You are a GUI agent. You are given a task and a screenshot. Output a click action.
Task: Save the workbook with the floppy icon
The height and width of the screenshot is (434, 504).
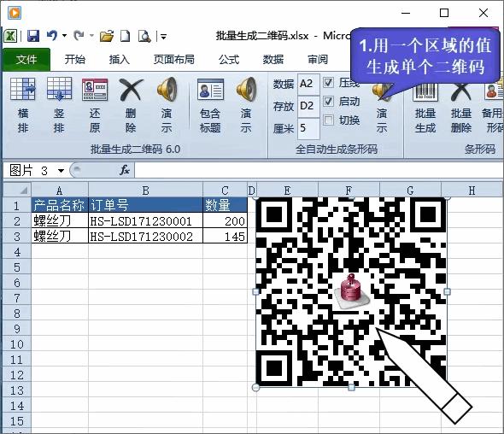[33, 36]
